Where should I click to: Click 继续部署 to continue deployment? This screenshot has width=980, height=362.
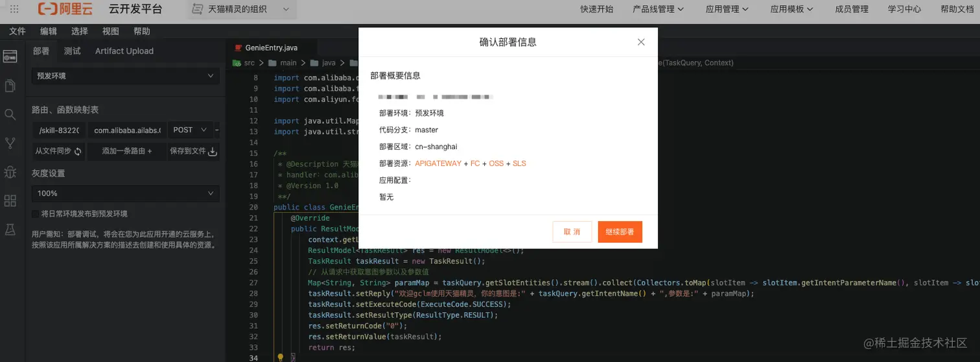[x=620, y=232]
